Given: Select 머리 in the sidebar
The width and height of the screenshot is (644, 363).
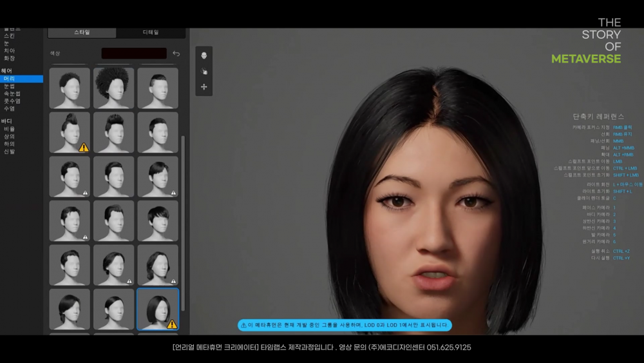Looking at the screenshot, I should click(21, 79).
